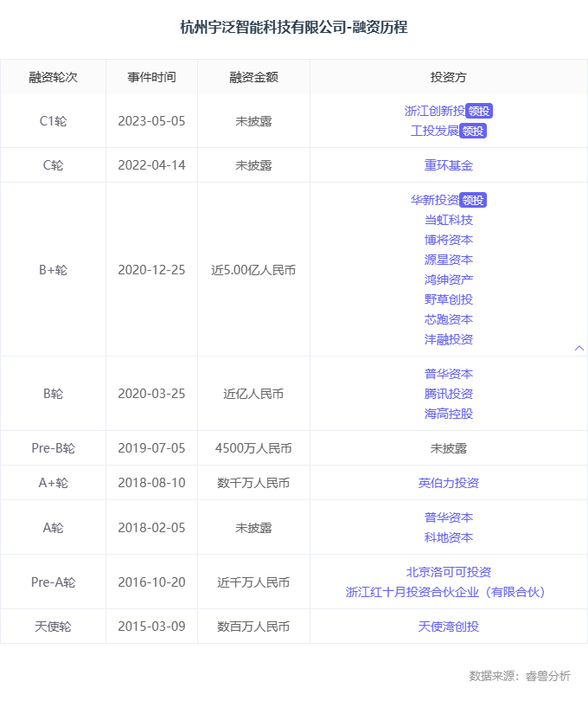
Task: Click the 事件时间 column header
Action: (x=151, y=77)
